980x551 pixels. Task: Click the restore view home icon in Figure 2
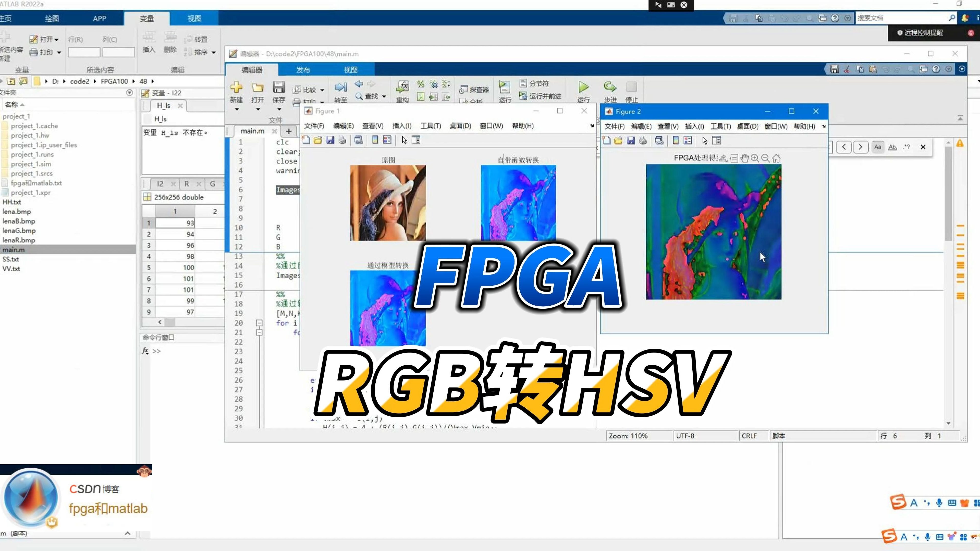[776, 158]
